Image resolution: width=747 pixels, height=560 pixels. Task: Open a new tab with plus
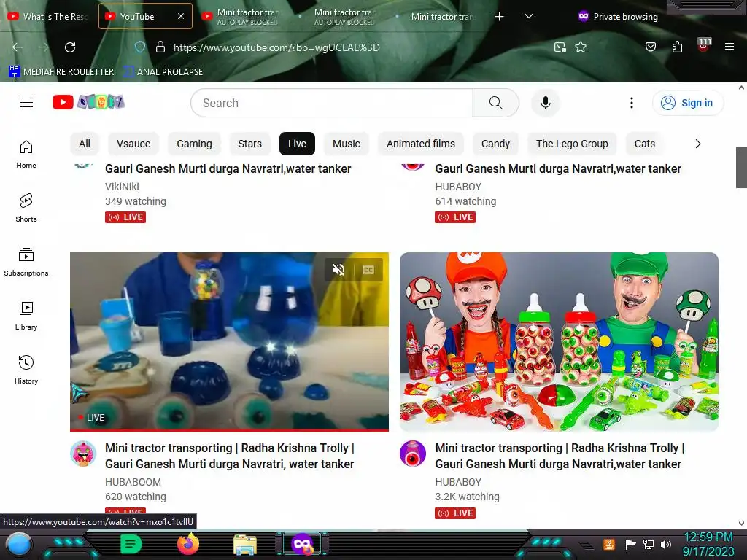click(499, 17)
